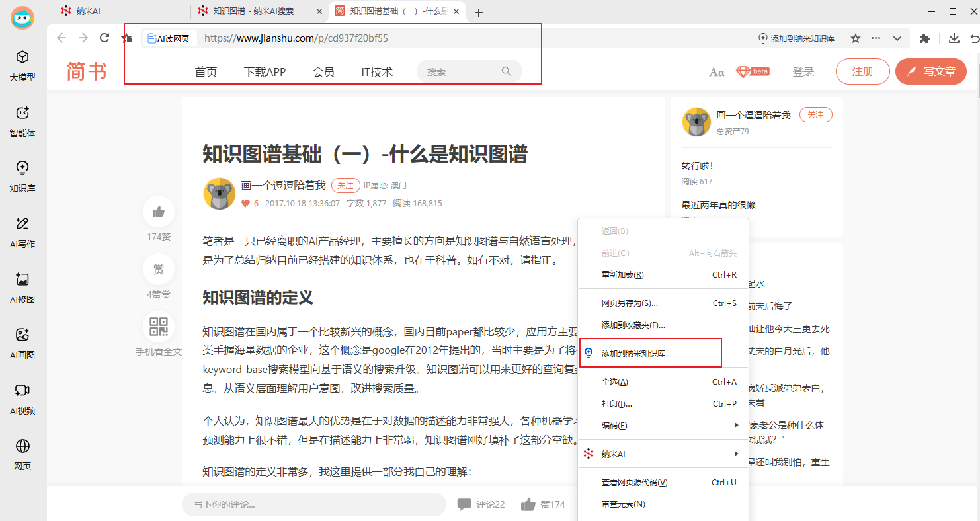Viewport: 980px width, 521px height.
Task: Click the mascot avatar at the top of the sidebar
Action: pos(22,17)
